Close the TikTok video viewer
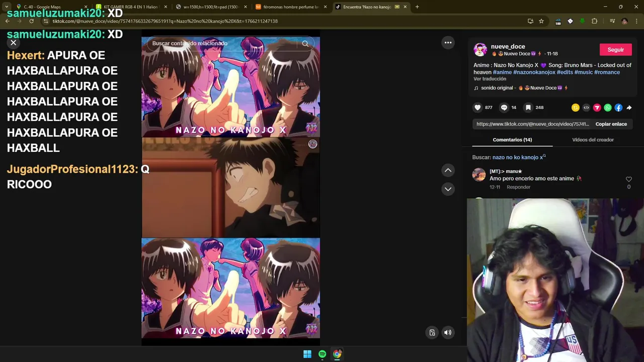Screen dimensions: 644x362 pyautogui.click(x=14, y=43)
